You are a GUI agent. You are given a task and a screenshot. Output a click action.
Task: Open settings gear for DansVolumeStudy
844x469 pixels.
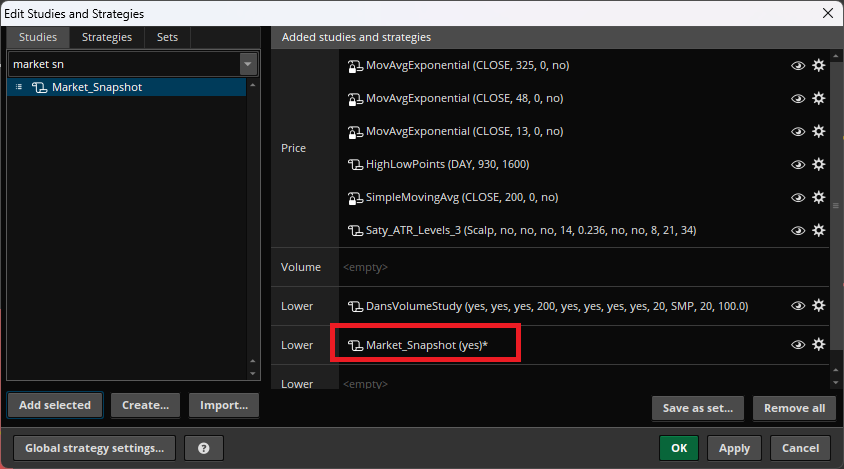818,306
